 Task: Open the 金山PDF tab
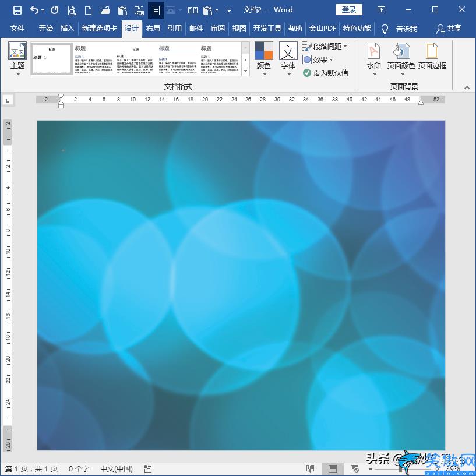[x=323, y=29]
